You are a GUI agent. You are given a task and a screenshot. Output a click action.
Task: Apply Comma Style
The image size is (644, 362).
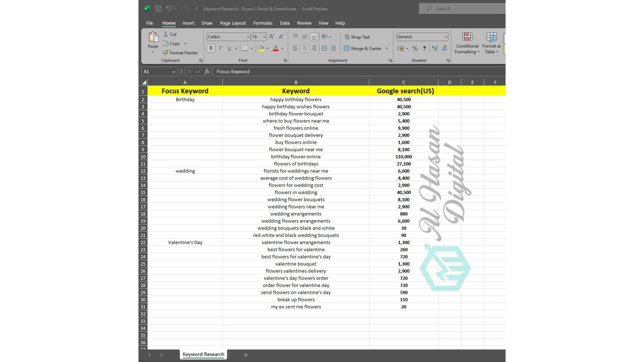point(424,48)
